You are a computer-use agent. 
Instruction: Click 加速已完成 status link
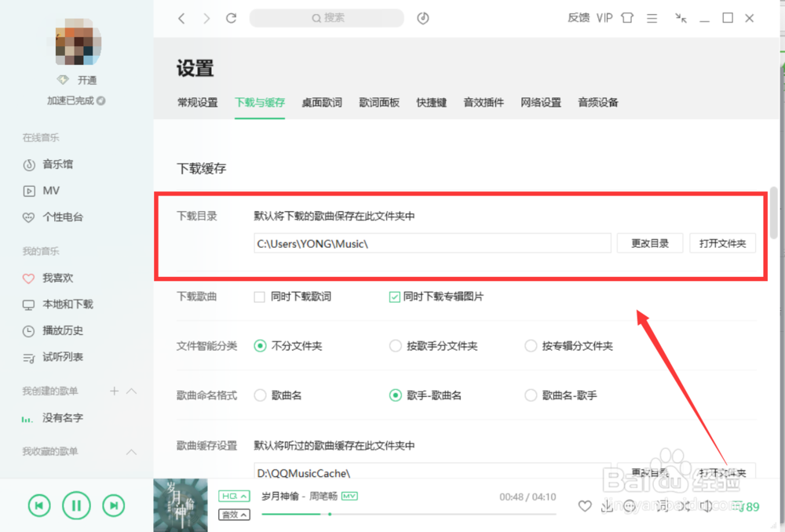click(x=76, y=100)
